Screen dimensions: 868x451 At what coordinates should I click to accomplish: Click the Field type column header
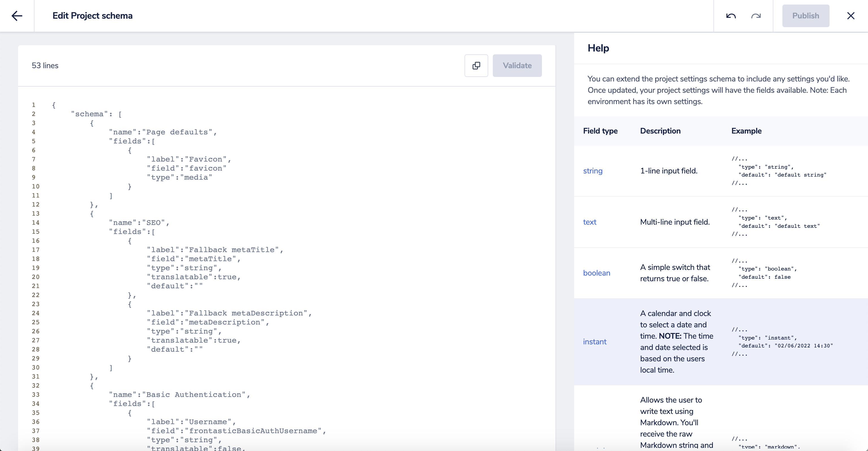coord(600,131)
